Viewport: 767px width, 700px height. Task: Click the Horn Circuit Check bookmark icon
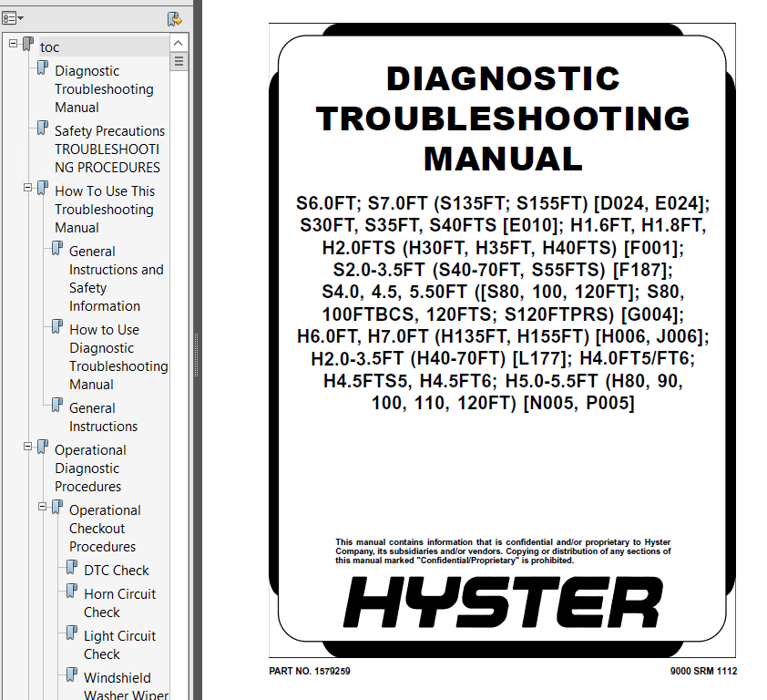pos(72,591)
